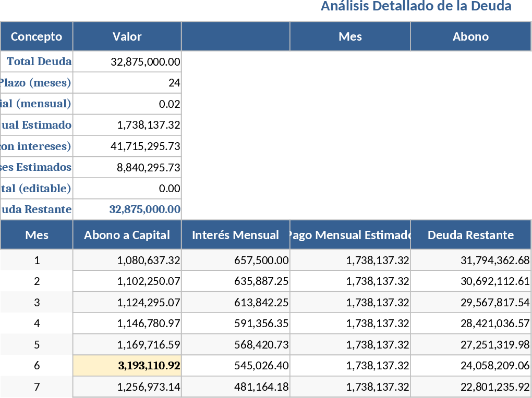Select the Interés Mensual value for month 3

tap(235, 302)
